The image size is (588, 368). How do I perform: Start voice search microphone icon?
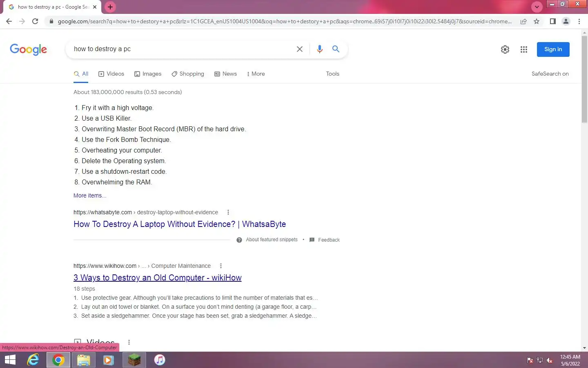pos(320,49)
